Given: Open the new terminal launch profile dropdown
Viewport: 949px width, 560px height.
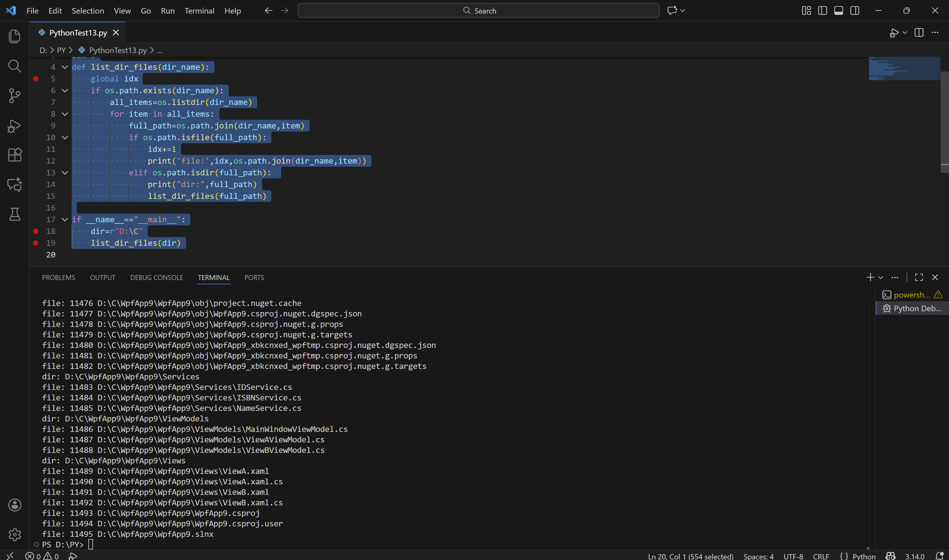Looking at the screenshot, I should click(881, 278).
